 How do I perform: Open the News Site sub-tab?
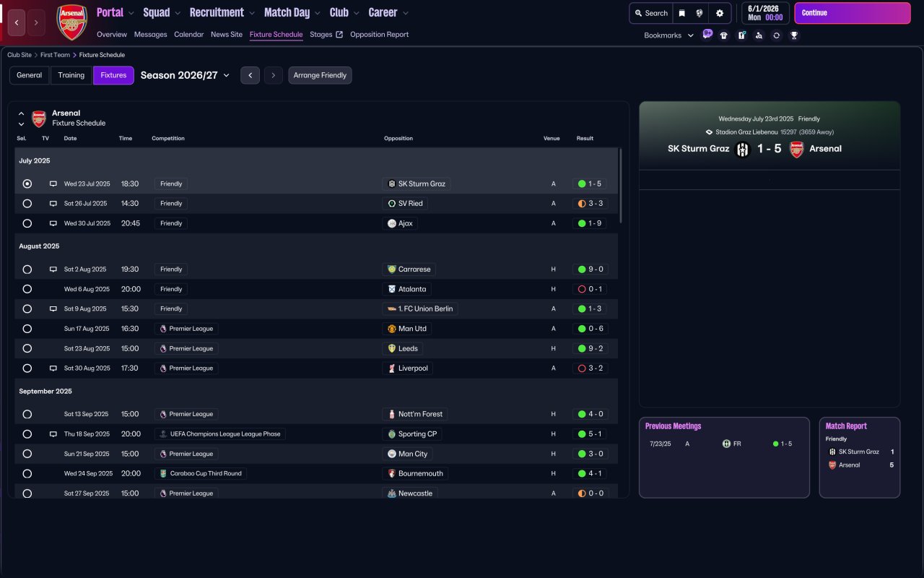[x=227, y=35]
